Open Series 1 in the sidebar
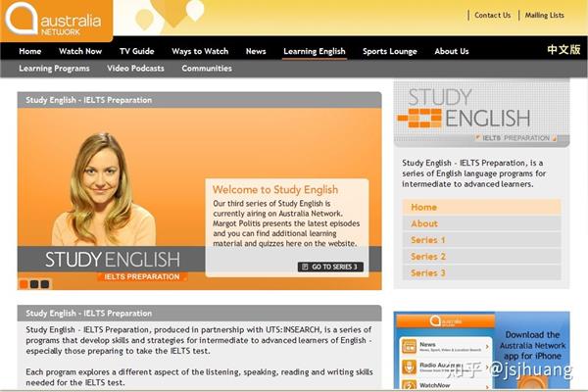This screenshot has height=392, width=588. (x=481, y=240)
